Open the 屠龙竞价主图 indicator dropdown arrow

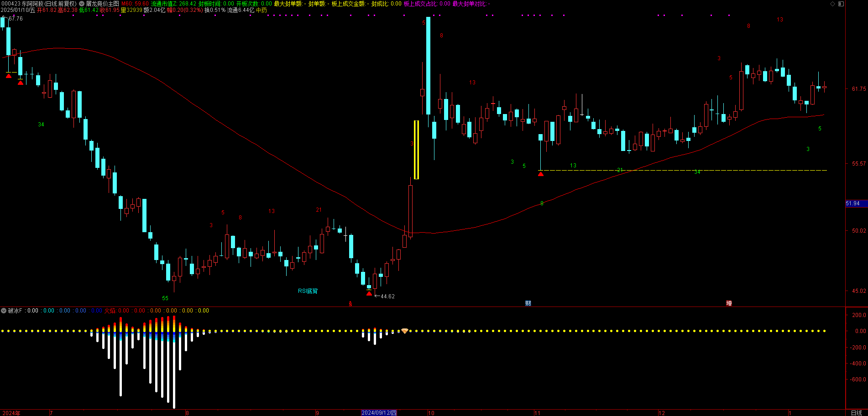[x=82, y=4]
